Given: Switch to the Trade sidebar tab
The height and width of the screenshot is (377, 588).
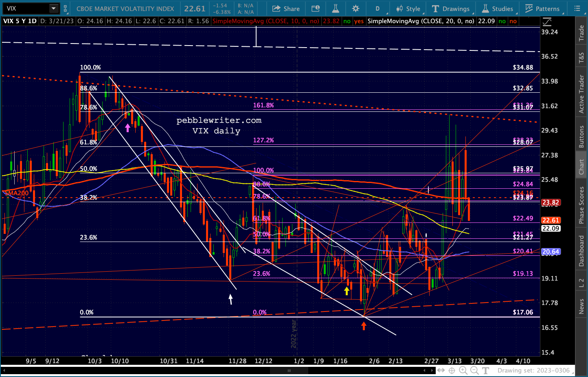Looking at the screenshot, I should coord(581,33).
